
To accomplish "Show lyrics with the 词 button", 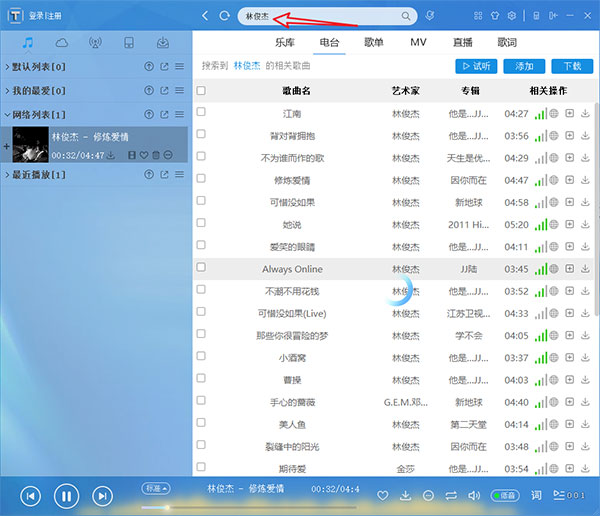I will point(536,495).
